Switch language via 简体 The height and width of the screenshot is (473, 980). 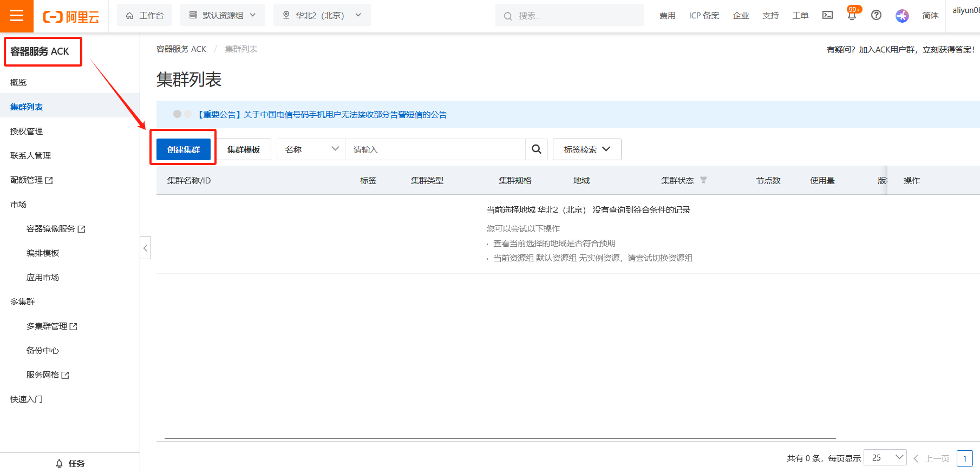[x=930, y=16]
